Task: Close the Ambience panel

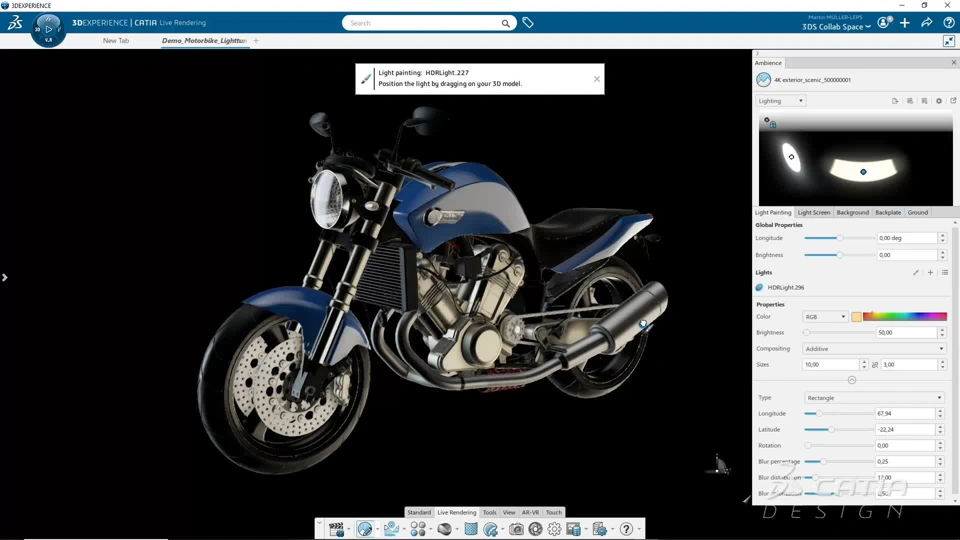Action: point(953,62)
